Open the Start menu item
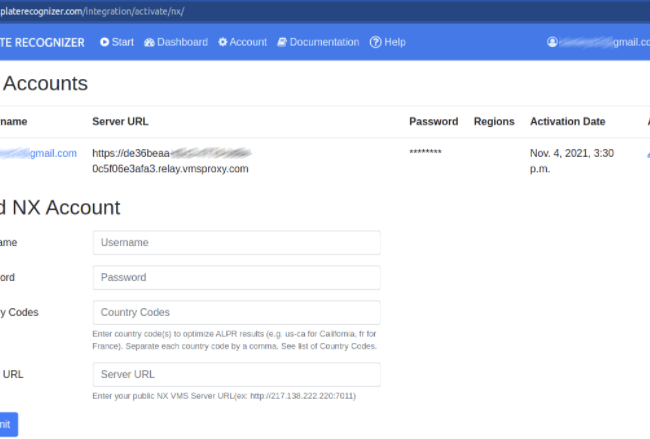Screen dimensions: 650x439 117,42
